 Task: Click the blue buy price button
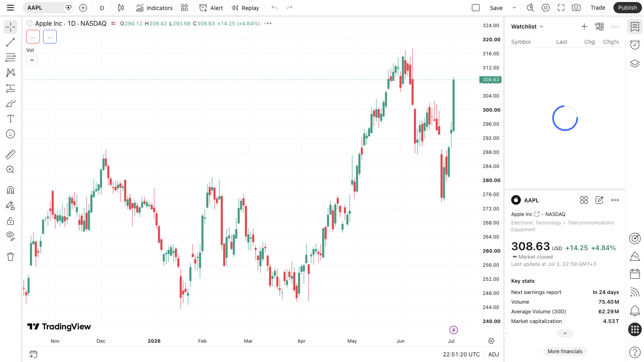(x=50, y=37)
